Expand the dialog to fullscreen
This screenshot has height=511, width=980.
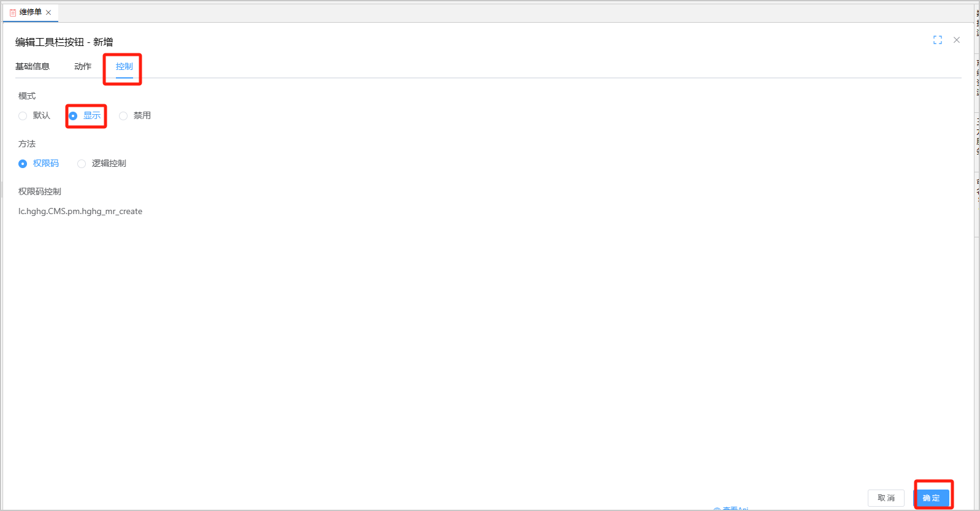pos(937,40)
